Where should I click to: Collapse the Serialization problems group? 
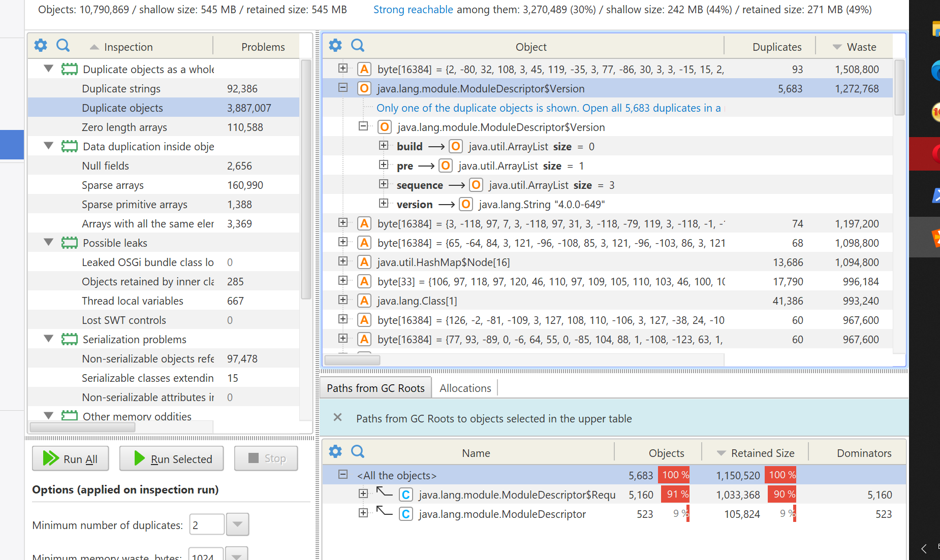49,339
